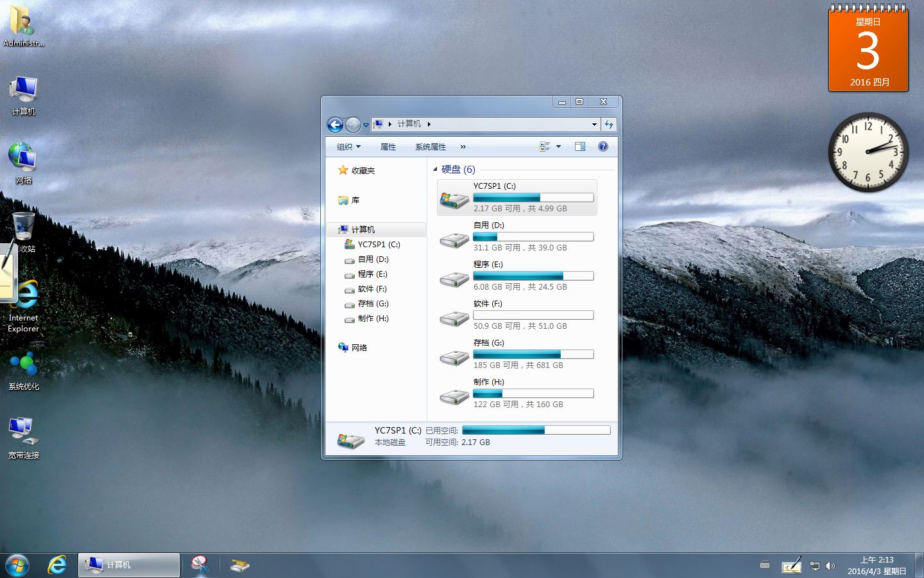Go back using the Explorer back arrow

point(335,125)
